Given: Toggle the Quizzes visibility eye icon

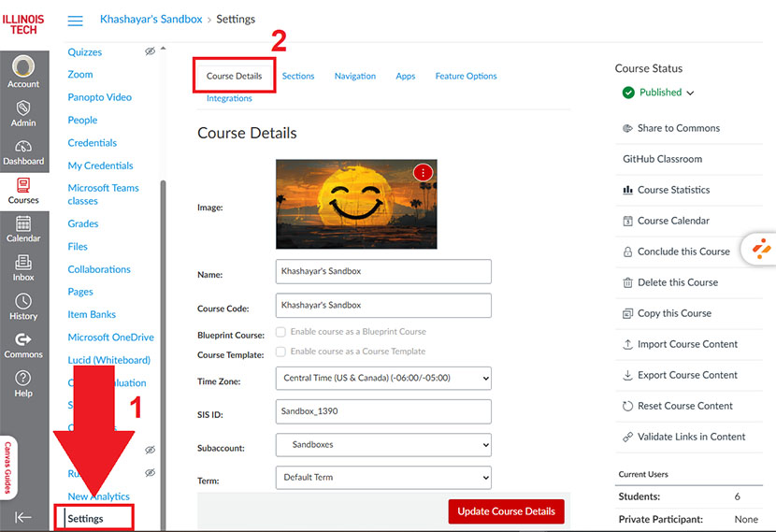Looking at the screenshot, I should [x=150, y=52].
